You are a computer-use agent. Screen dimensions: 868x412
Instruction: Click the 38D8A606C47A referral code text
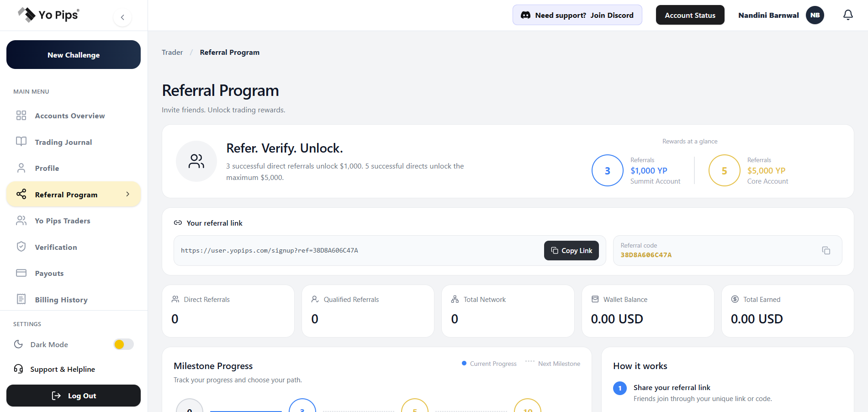pyautogui.click(x=646, y=255)
